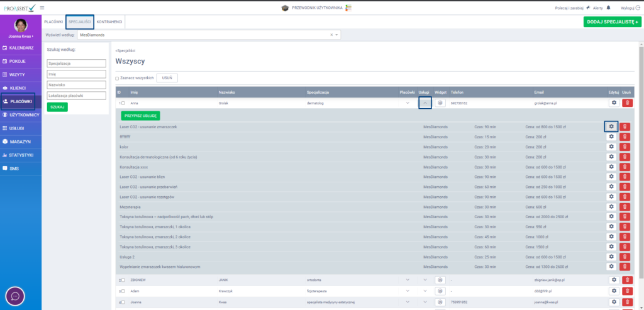
Task: Delete the Mezoterapia service with its trash icon
Action: pyautogui.click(x=625, y=206)
